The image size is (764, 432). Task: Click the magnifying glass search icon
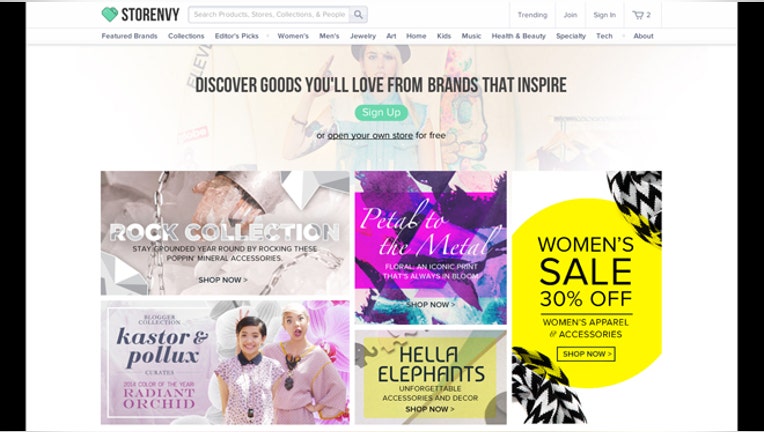pyautogui.click(x=358, y=15)
